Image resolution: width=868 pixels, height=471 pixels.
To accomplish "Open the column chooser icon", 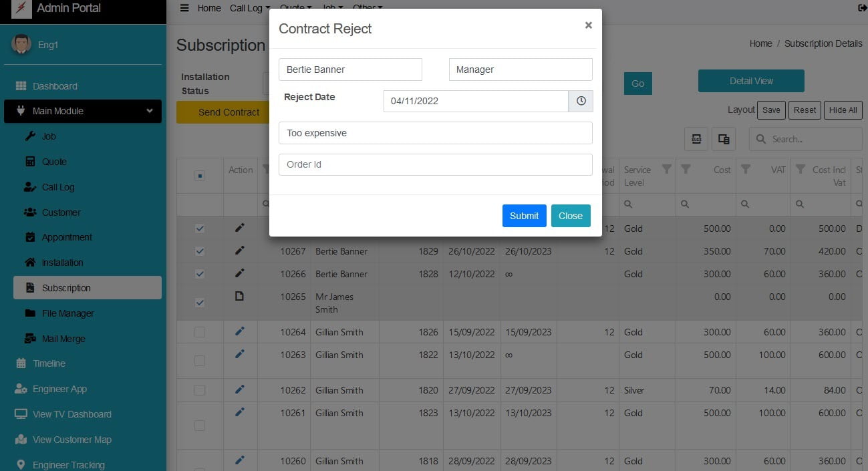I will point(723,139).
